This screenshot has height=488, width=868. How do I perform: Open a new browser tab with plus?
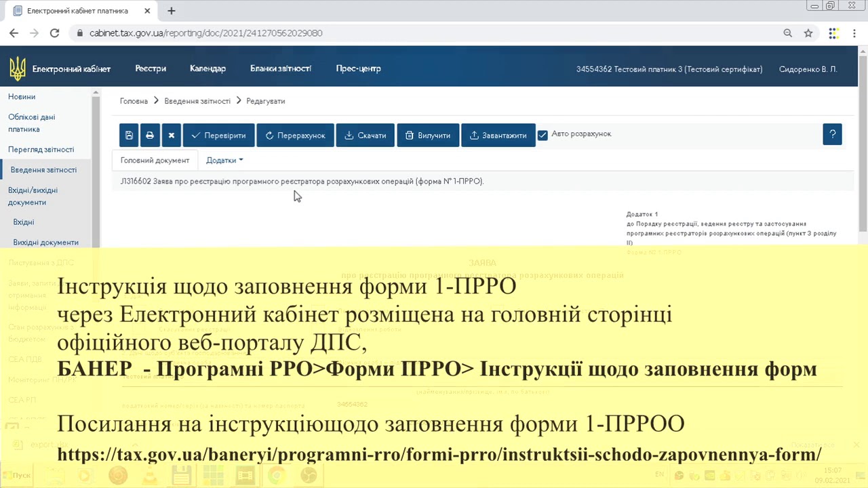click(172, 11)
